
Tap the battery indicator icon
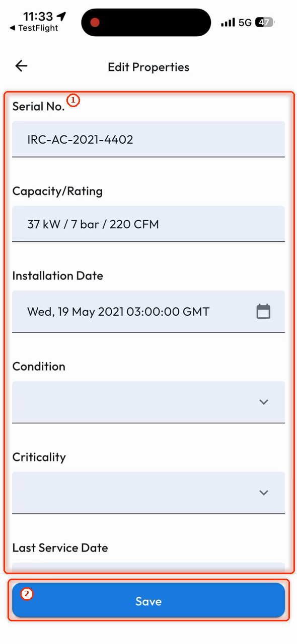(265, 23)
